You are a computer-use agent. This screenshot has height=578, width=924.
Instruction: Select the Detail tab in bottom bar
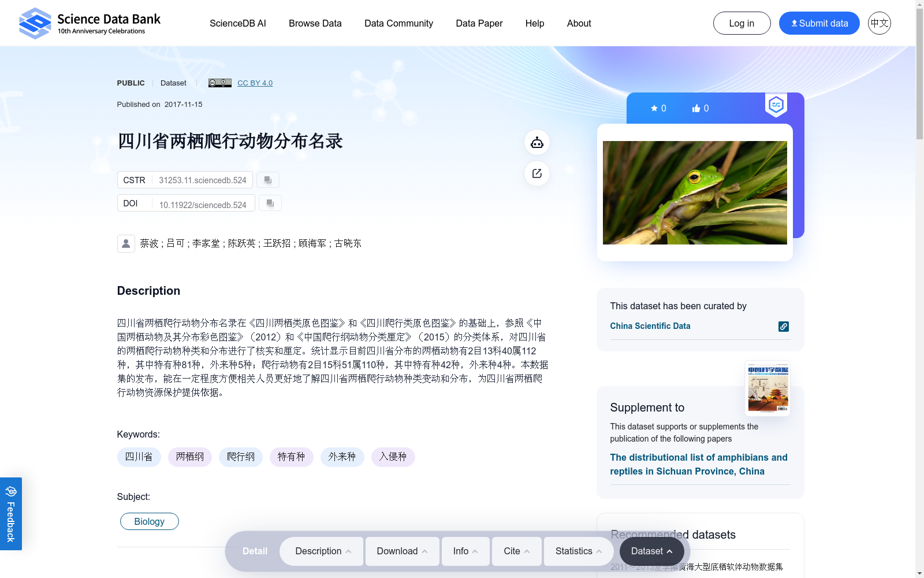tap(255, 551)
